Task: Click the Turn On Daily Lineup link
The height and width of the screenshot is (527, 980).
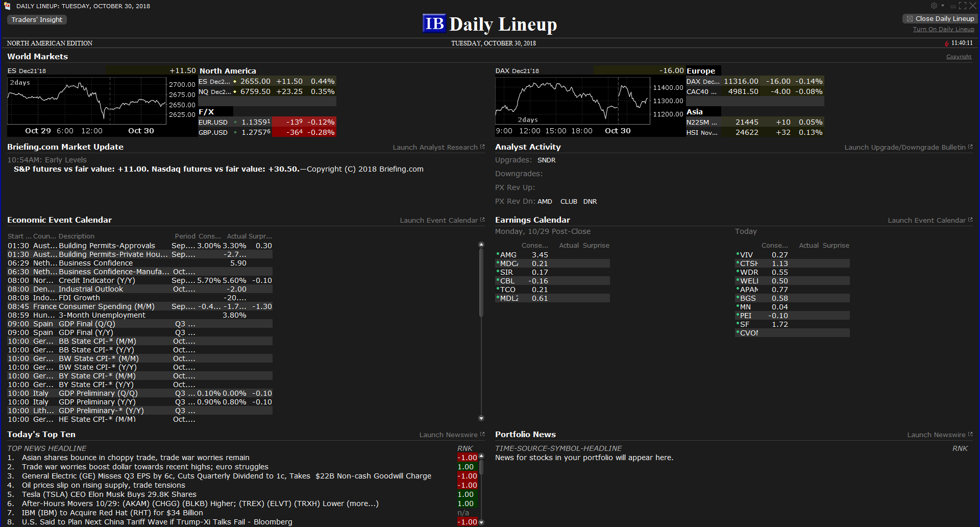Action: click(943, 29)
